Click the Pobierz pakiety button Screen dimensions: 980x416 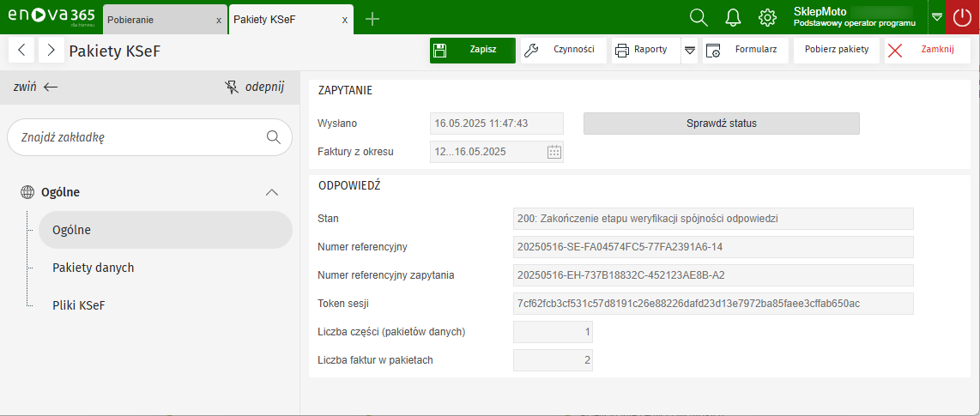coord(836,50)
